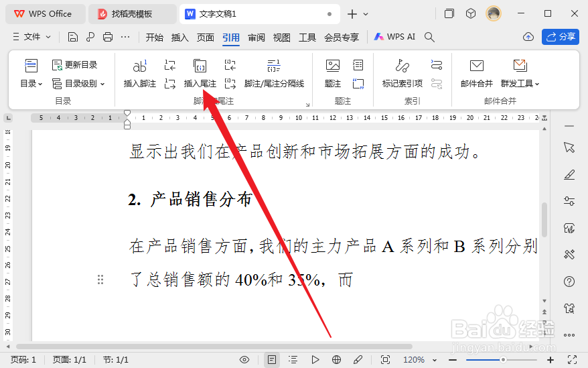Open more sidebar options ellipsis
The width and height of the screenshot is (588, 368).
[x=569, y=335]
